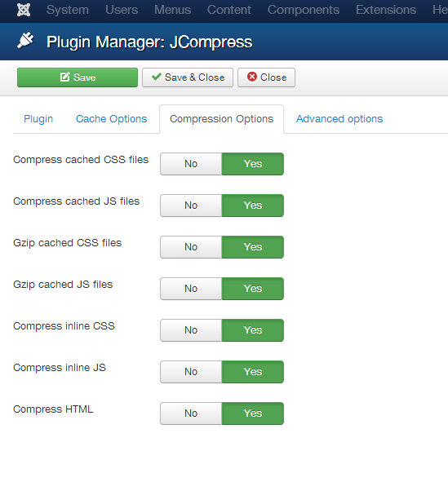Open the Extensions menu
The image size is (448, 504).
pyautogui.click(x=386, y=10)
